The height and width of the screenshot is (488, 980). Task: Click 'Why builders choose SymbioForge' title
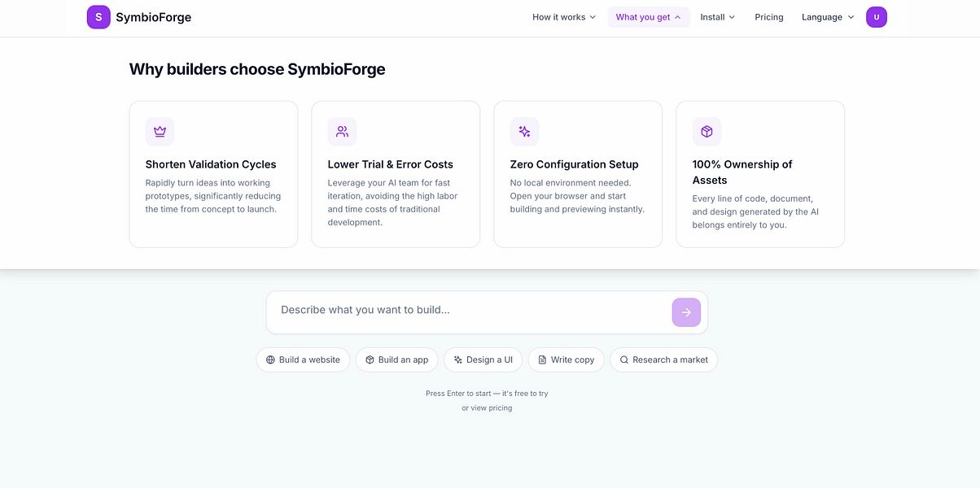pyautogui.click(x=257, y=69)
